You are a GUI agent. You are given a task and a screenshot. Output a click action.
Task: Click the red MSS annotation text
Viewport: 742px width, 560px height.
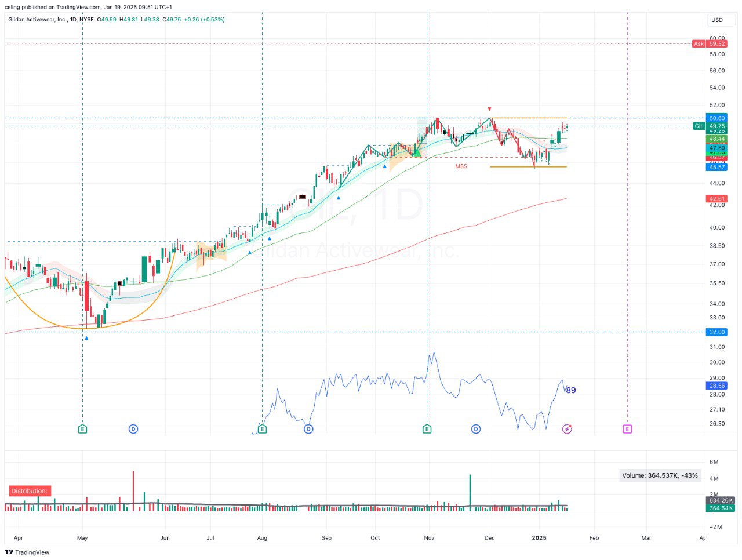(461, 166)
